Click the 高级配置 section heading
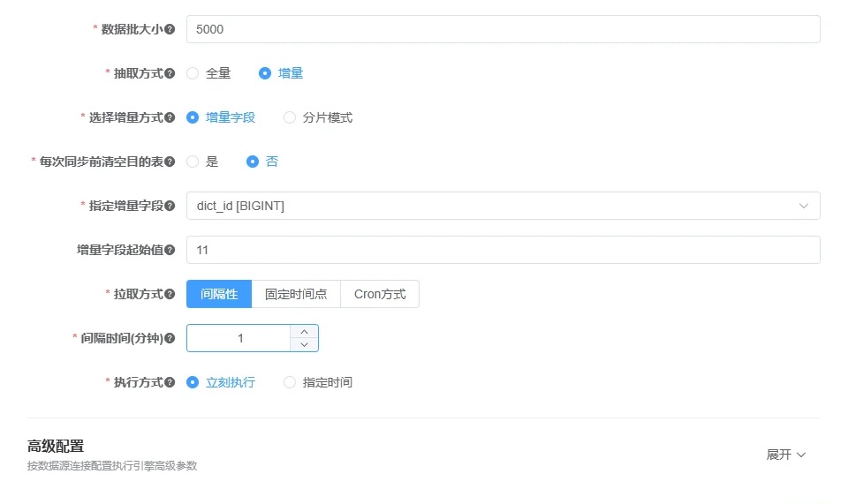Image resolution: width=848 pixels, height=504 pixels. pos(56,447)
